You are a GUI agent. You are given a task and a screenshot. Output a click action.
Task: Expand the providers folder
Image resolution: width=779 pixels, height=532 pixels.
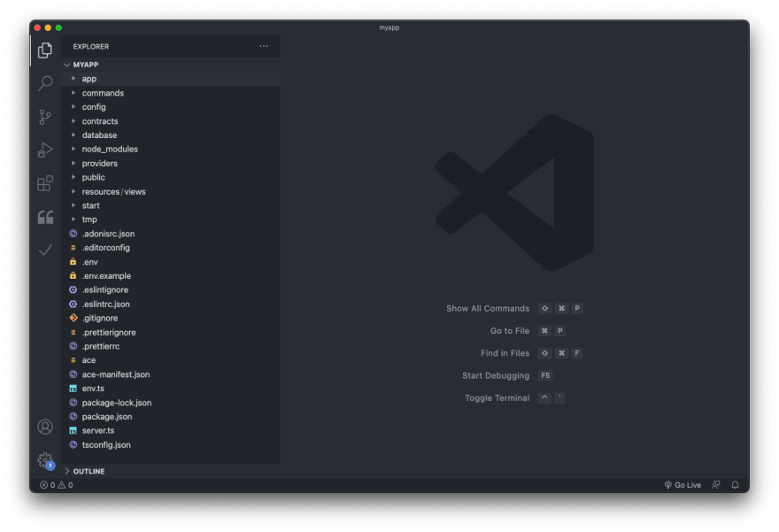click(170, 164)
